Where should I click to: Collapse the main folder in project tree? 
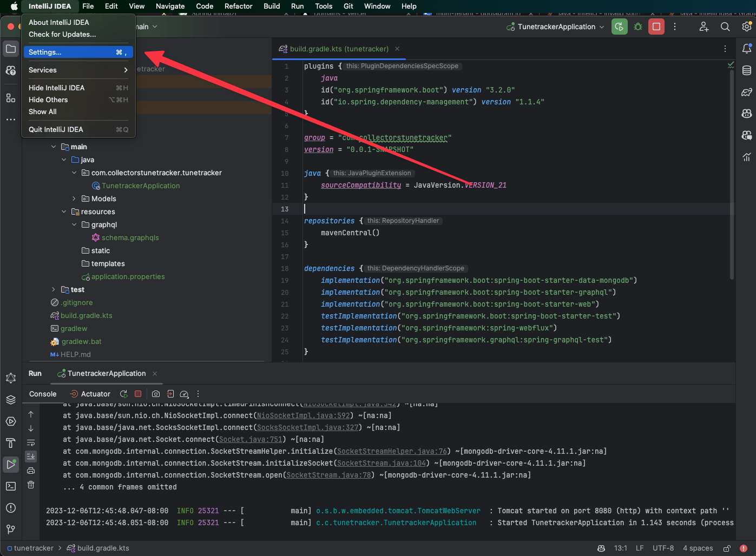point(54,147)
